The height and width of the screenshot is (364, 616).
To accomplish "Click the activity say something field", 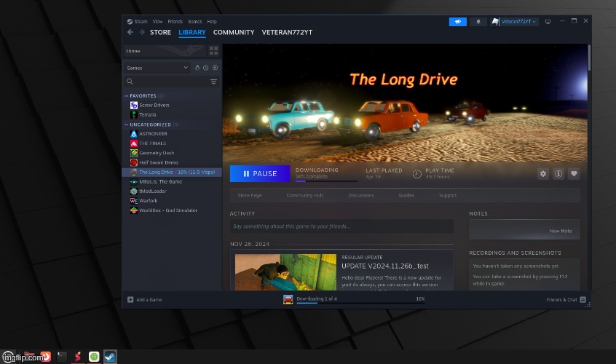I will tap(341, 226).
